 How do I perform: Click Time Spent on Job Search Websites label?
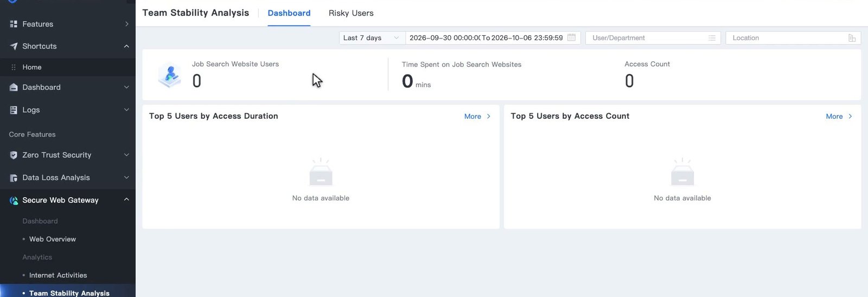click(x=462, y=64)
